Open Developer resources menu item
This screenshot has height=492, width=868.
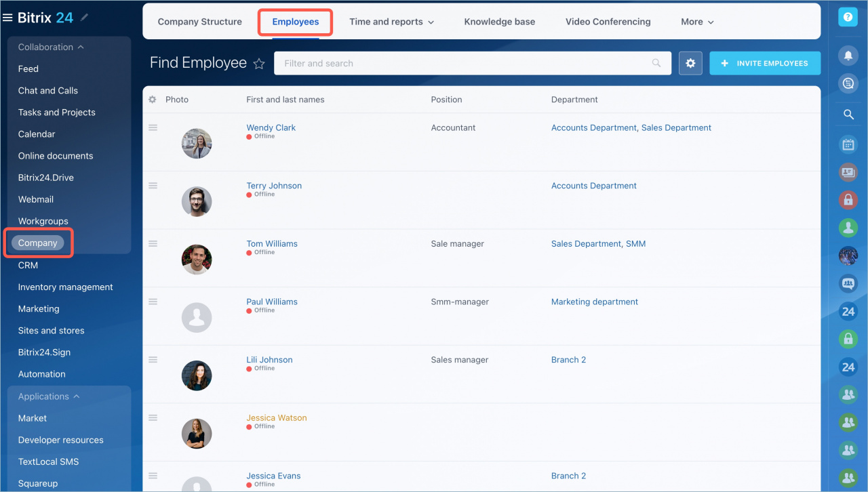pyautogui.click(x=61, y=440)
